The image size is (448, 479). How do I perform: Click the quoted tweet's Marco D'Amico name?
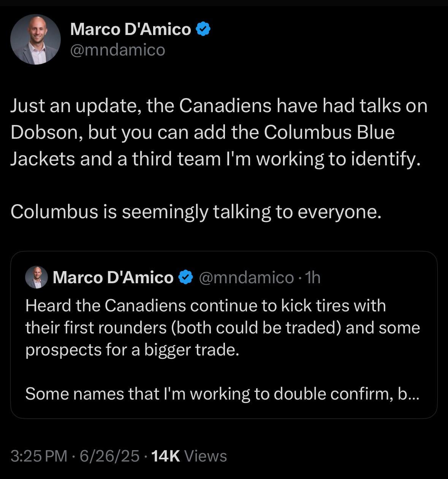click(x=113, y=278)
